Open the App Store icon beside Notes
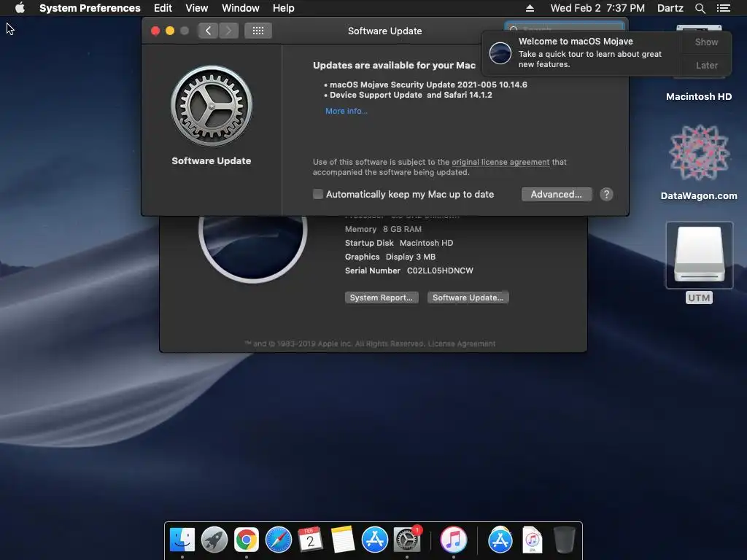Image resolution: width=747 pixels, height=560 pixels. pos(374,540)
